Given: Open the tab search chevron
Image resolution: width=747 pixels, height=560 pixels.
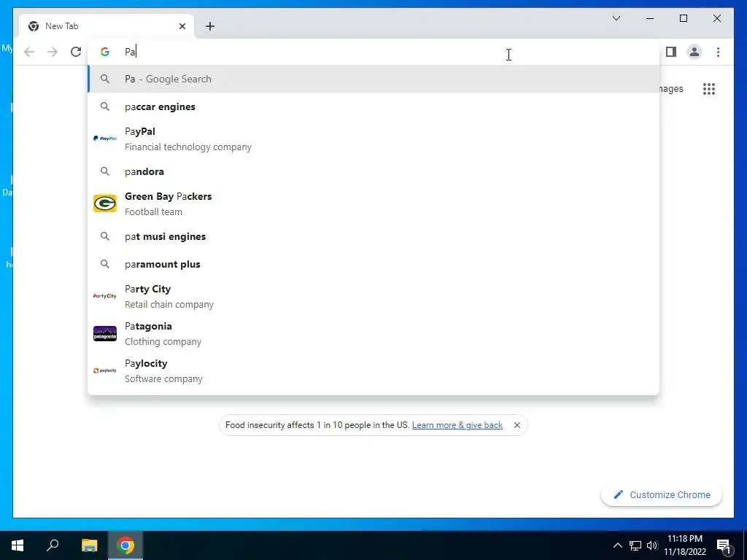Looking at the screenshot, I should pyautogui.click(x=616, y=18).
